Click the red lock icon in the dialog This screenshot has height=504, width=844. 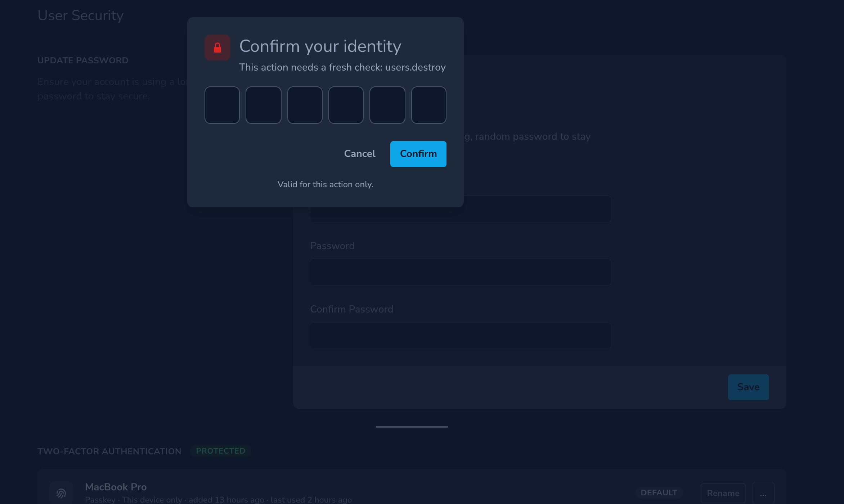pos(217,48)
